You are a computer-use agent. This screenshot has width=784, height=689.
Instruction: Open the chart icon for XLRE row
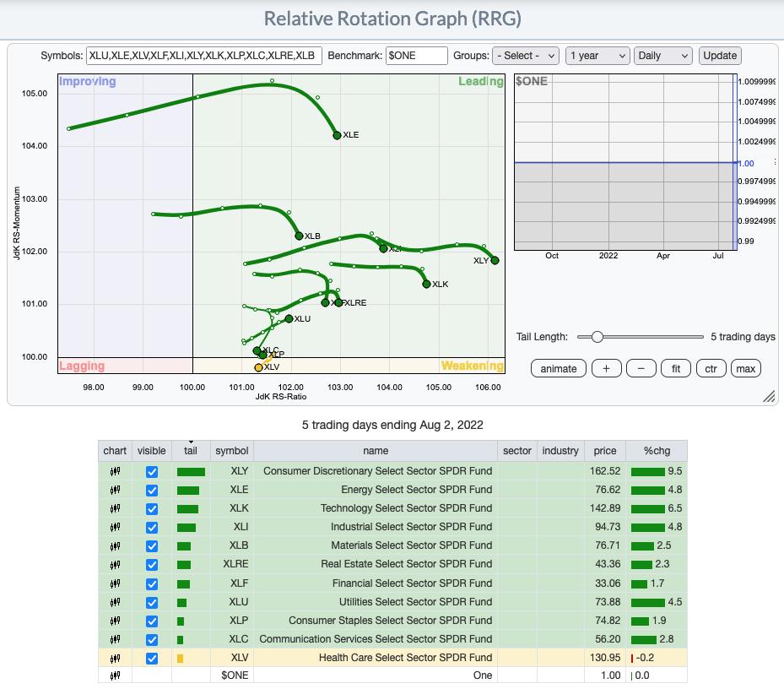pyautogui.click(x=115, y=564)
